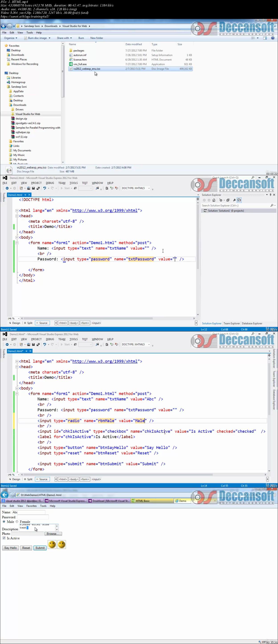Click the disc image icon in Explorer details pane
The width and height of the screenshot is (278, 644).
9,170
